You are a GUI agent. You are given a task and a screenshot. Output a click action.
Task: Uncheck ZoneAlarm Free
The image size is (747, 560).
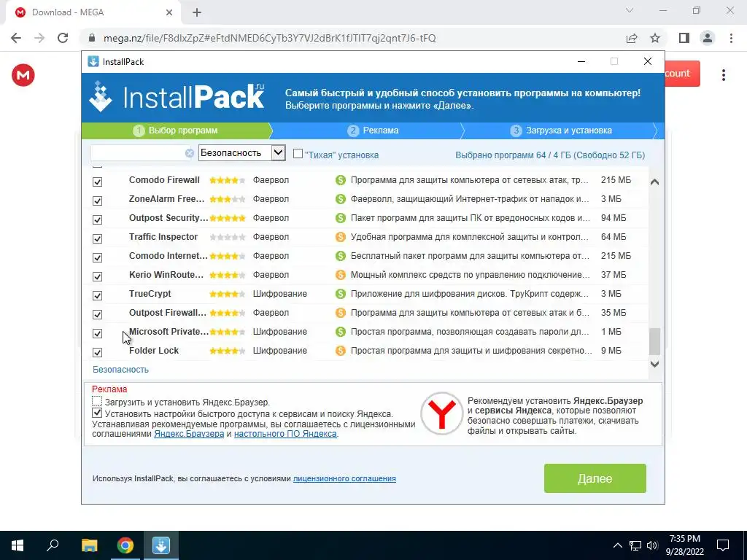coord(97,201)
